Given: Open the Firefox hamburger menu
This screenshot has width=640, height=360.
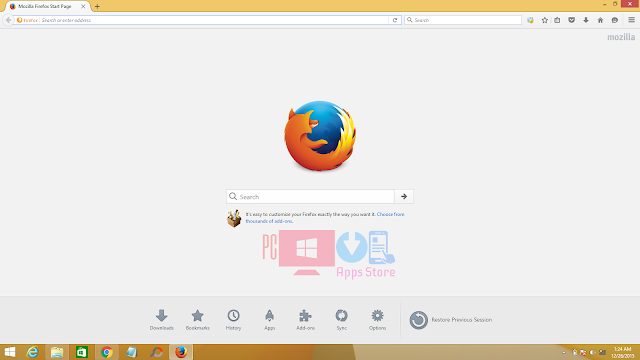Looking at the screenshot, I should [x=631, y=20].
